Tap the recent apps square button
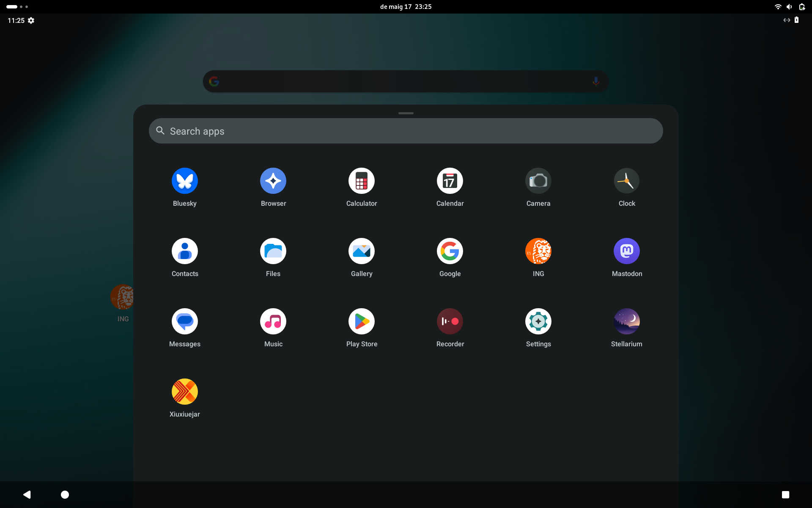The width and height of the screenshot is (812, 508). [x=785, y=494]
